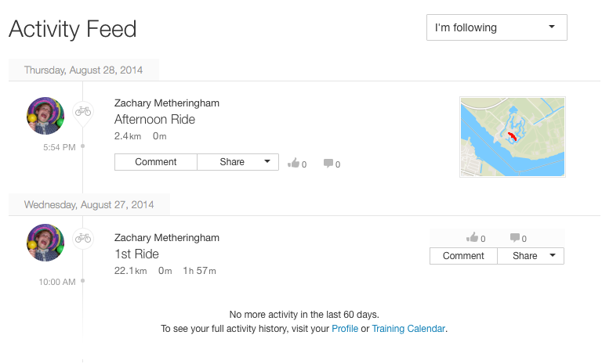Click the bike icon beside 1st Ride
Screen dimensions: 602x364
click(83, 238)
